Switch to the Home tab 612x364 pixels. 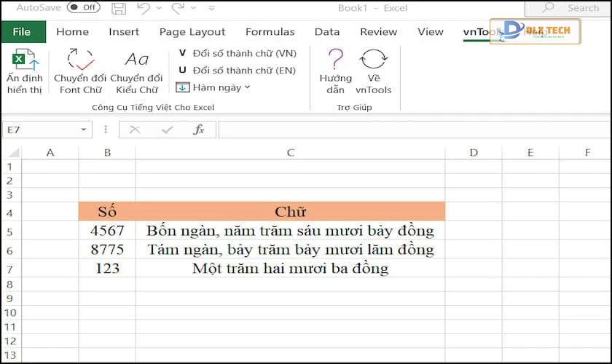[x=73, y=31]
